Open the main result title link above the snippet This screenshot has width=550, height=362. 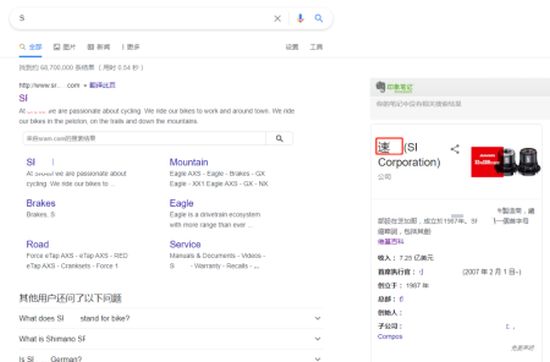23,98
